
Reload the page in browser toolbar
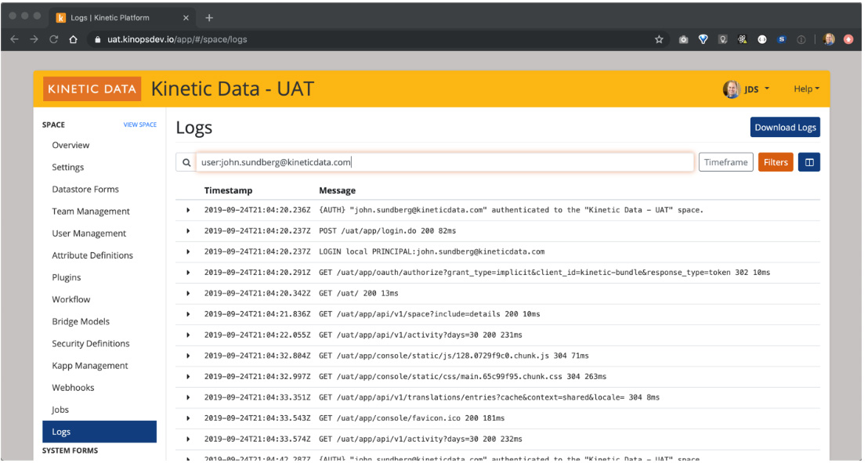54,39
